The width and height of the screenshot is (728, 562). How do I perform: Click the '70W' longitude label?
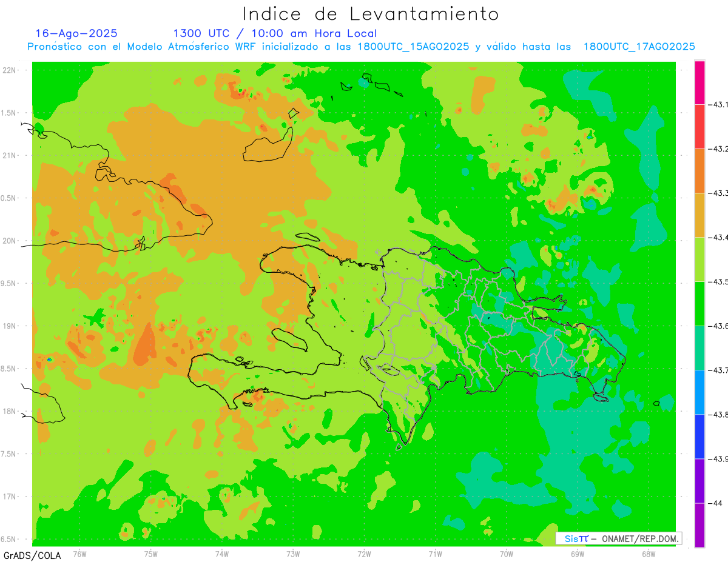507,554
